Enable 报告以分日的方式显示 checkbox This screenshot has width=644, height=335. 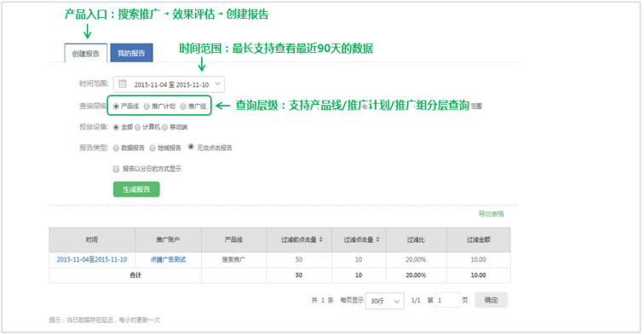[116, 169]
